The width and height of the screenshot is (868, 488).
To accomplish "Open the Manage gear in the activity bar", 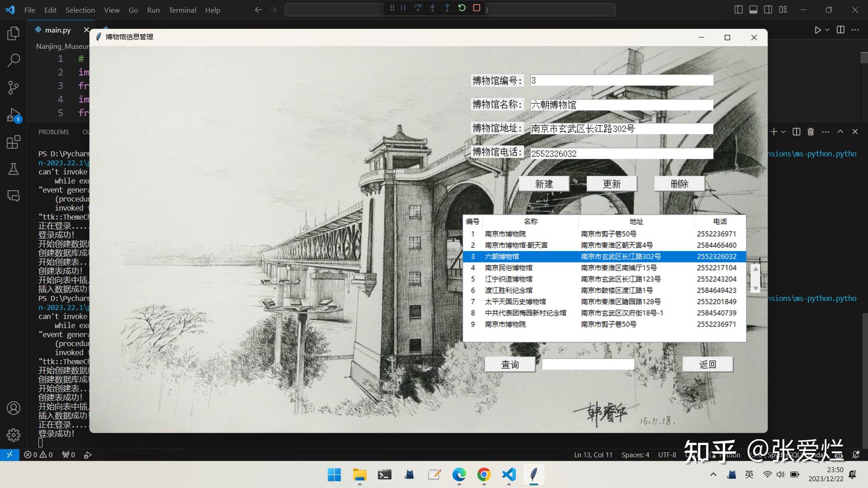I will (14, 435).
